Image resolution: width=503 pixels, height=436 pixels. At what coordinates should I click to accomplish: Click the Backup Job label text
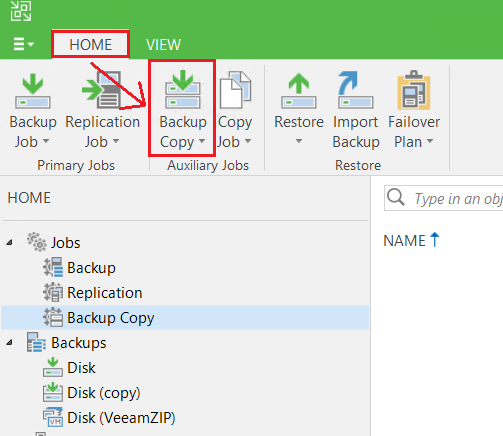(x=33, y=132)
